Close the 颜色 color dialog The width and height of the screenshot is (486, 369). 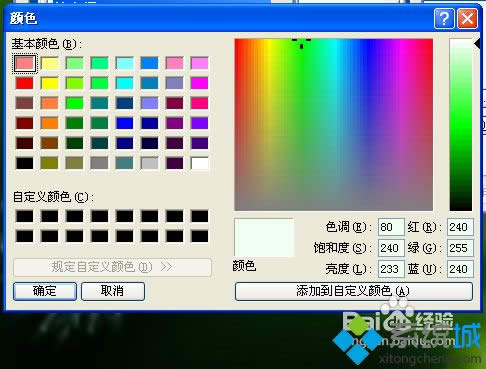[x=467, y=19]
